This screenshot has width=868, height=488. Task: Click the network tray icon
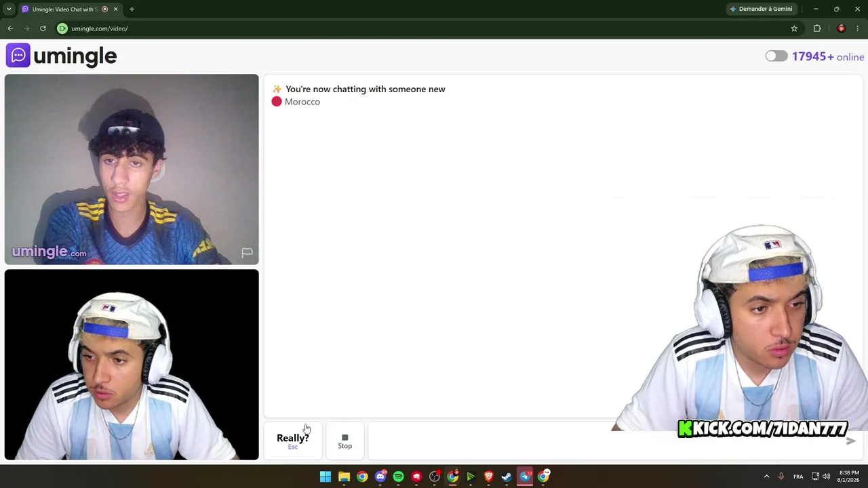[x=815, y=476]
